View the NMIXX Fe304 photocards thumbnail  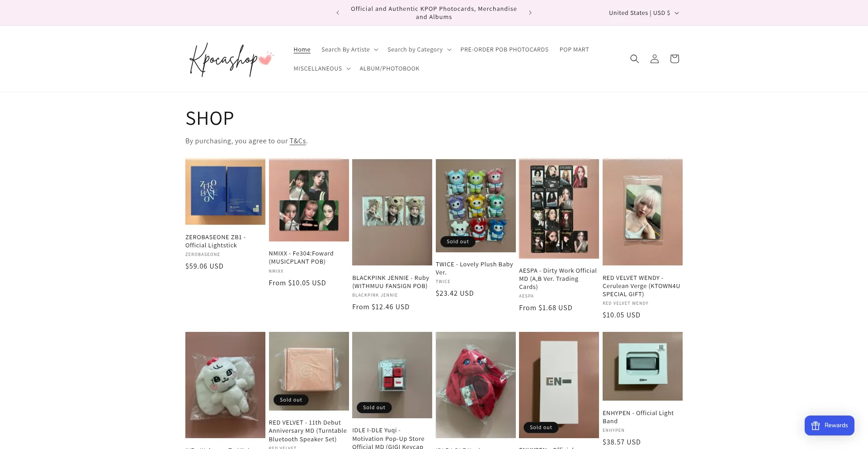tap(309, 200)
